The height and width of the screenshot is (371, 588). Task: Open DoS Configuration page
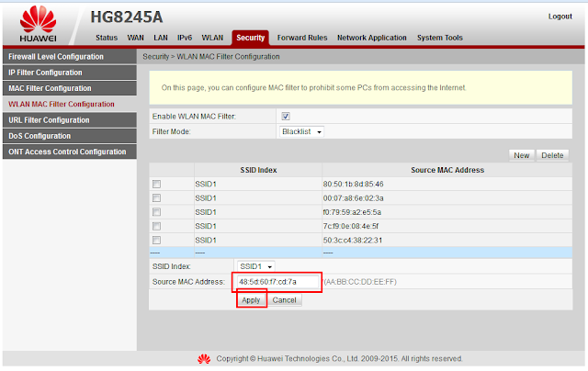[x=70, y=136]
